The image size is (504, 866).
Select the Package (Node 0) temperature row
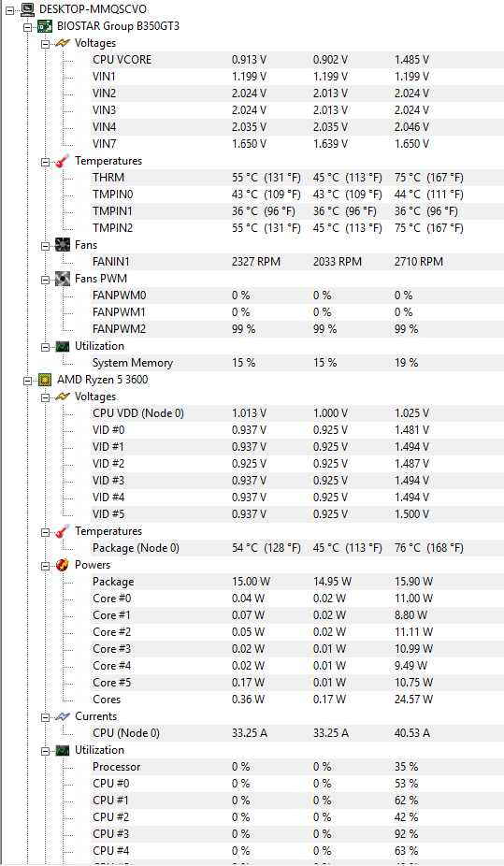[297, 548]
